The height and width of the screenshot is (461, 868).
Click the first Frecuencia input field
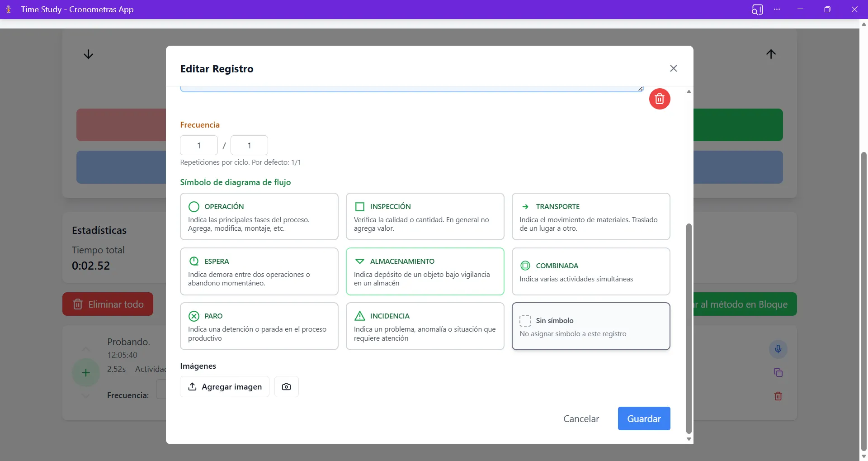point(198,145)
